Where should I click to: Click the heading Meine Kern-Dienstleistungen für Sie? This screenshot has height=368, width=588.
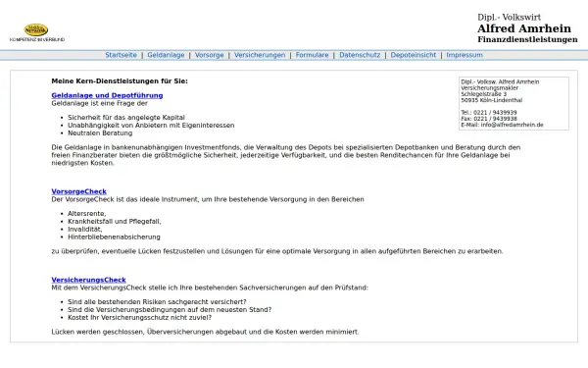point(120,81)
